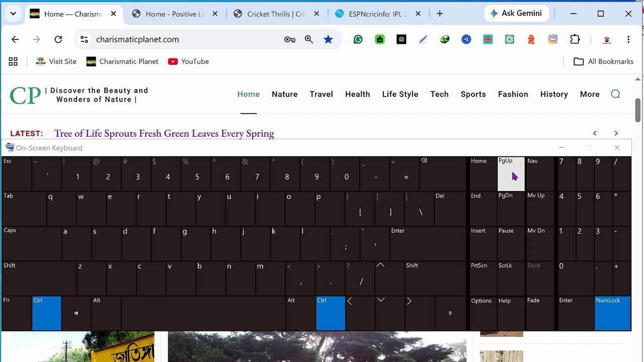This screenshot has height=362, width=644.
Task: Show the next latest headline
Action: (616, 133)
